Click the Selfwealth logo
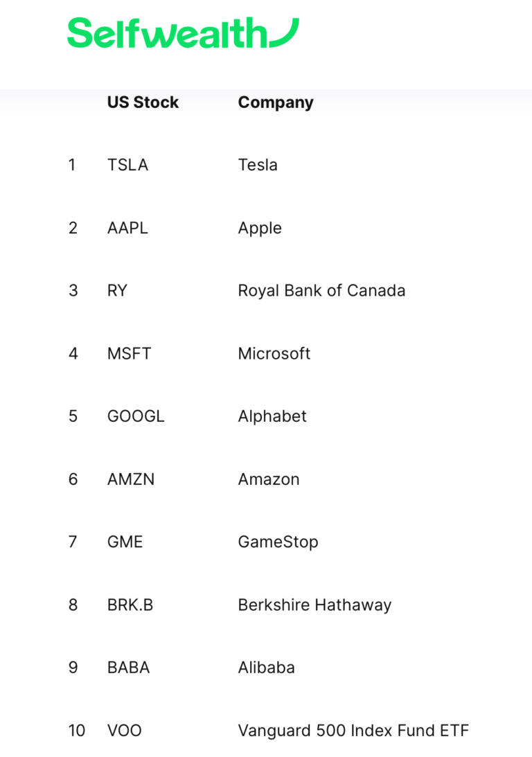 pyautogui.click(x=182, y=33)
